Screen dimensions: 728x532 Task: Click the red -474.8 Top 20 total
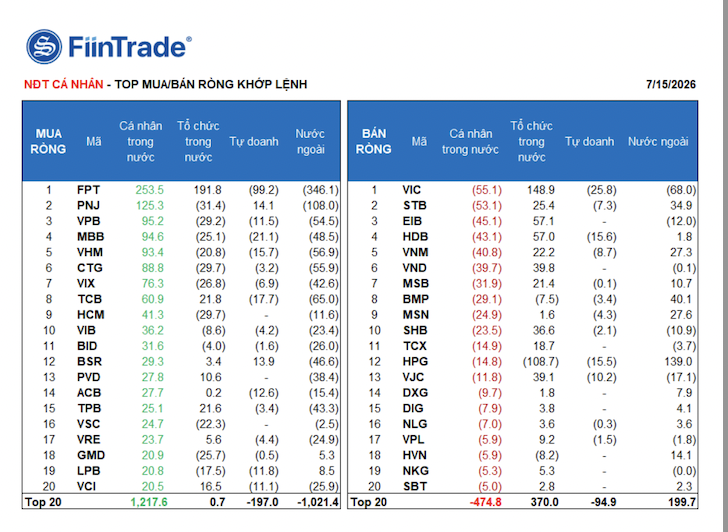(x=485, y=502)
